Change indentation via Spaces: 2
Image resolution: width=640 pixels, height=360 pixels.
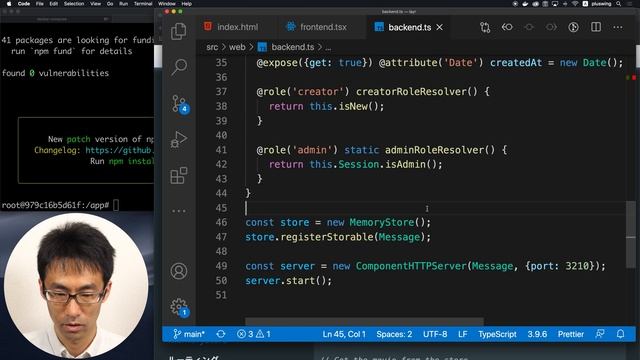click(x=394, y=334)
